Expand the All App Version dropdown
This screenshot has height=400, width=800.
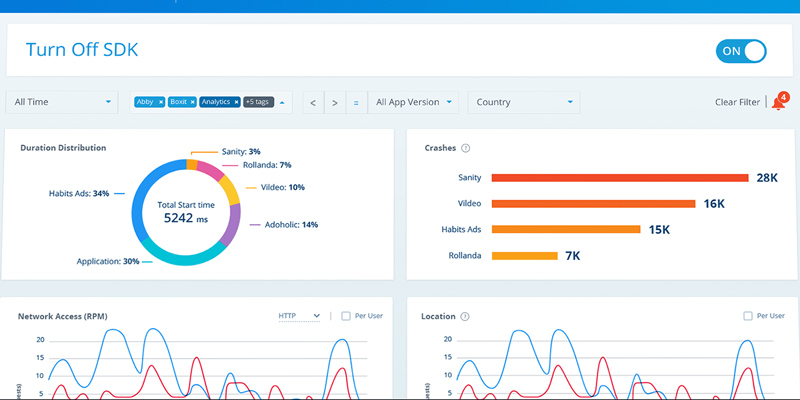(x=413, y=102)
